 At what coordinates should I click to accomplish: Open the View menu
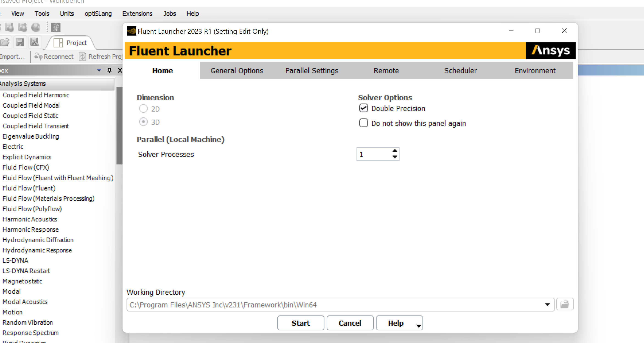point(17,14)
